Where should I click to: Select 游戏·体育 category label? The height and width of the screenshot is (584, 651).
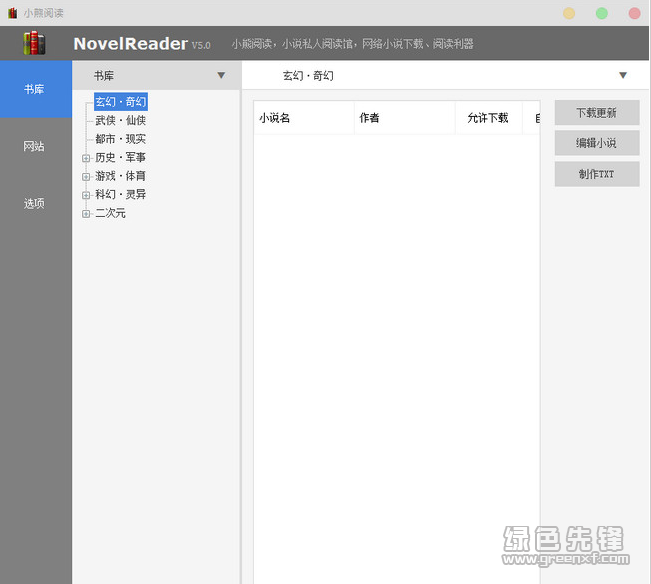coord(120,176)
